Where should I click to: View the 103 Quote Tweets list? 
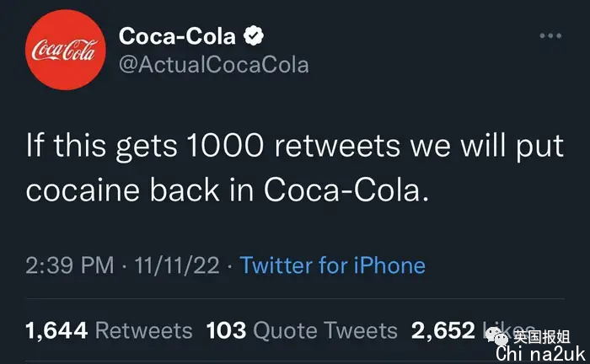[x=302, y=330]
